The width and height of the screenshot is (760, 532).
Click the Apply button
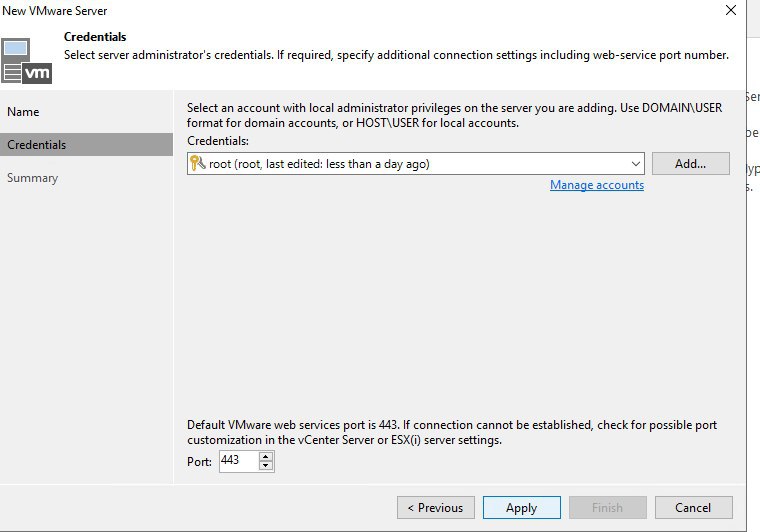pyautogui.click(x=522, y=507)
